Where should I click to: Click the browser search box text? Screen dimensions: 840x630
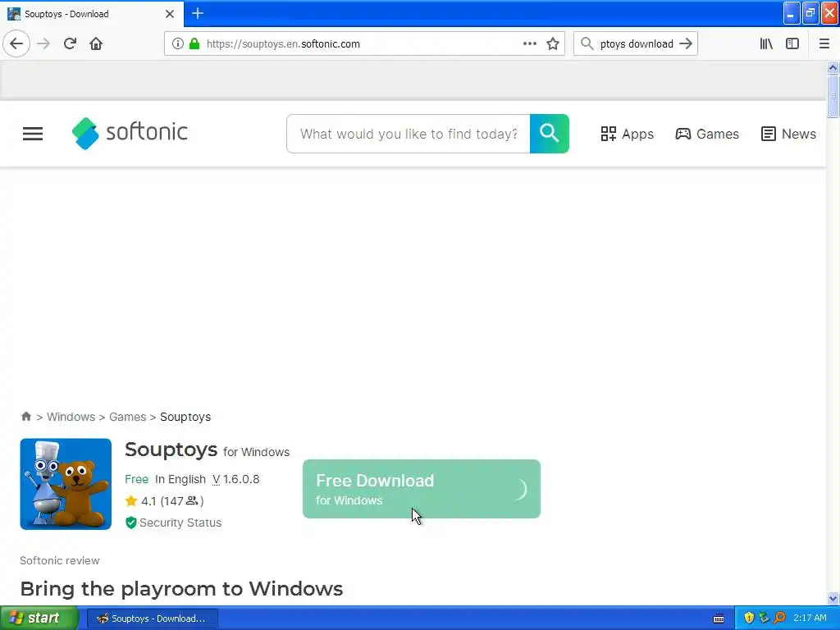637,44
